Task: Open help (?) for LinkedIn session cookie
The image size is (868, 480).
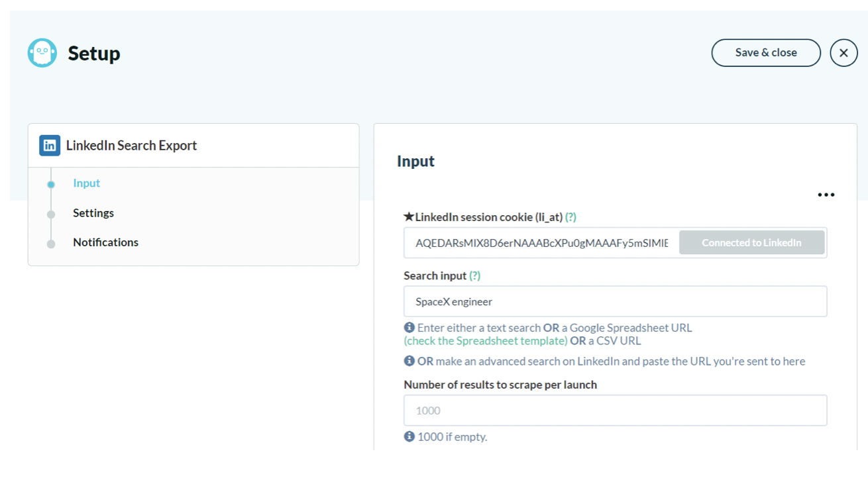Action: click(570, 217)
